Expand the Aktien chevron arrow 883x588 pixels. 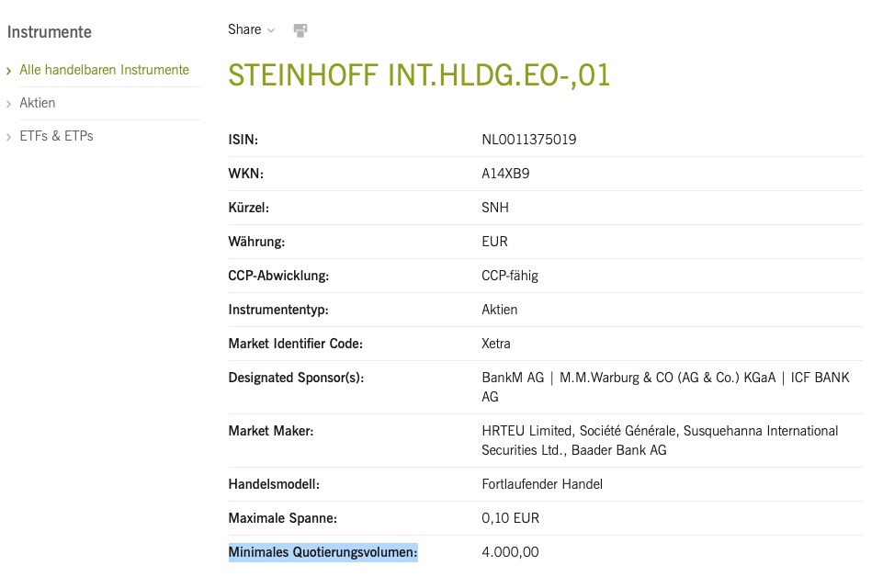click(x=9, y=103)
